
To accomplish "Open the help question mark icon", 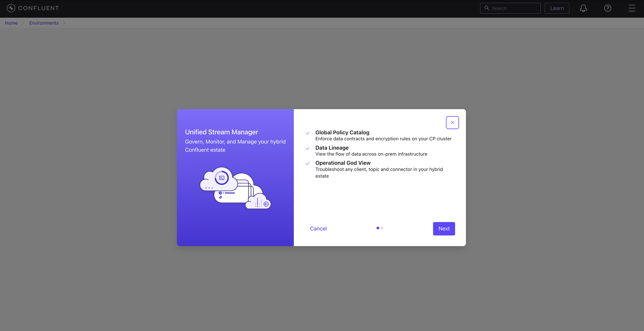I will pos(607,8).
